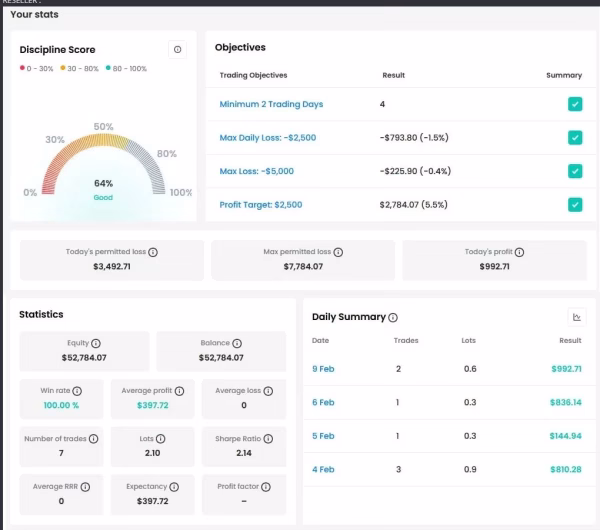
Task: Open the Max Loss: -$5,000 objective link
Action: [257, 171]
